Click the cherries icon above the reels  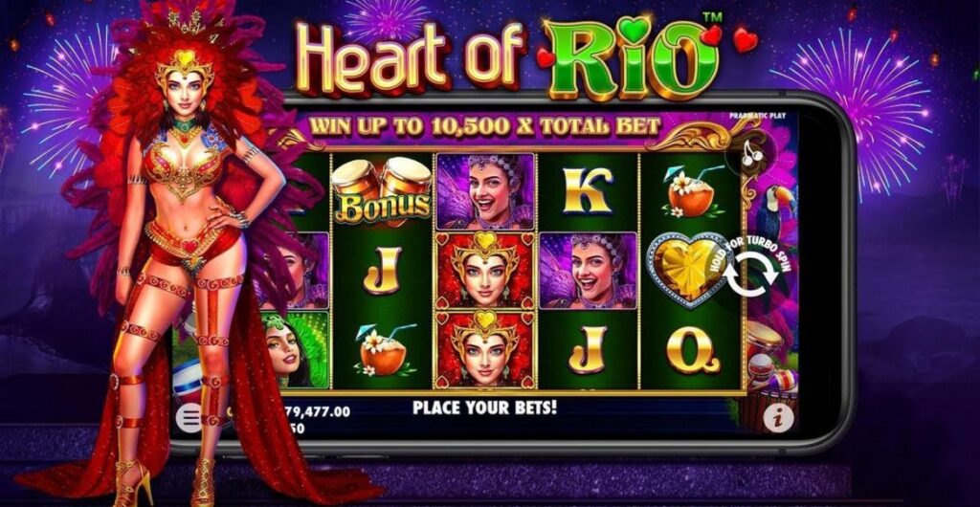750,152
